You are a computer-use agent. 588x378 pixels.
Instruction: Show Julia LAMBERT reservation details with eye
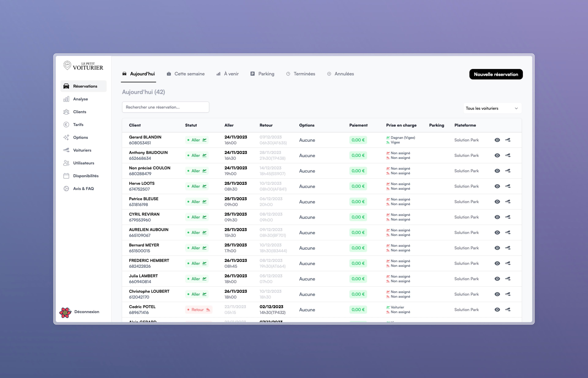pos(497,279)
